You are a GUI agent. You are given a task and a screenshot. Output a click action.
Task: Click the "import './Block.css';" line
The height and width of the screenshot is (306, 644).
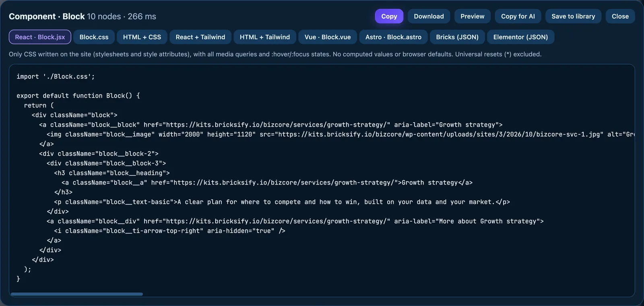[x=56, y=76]
